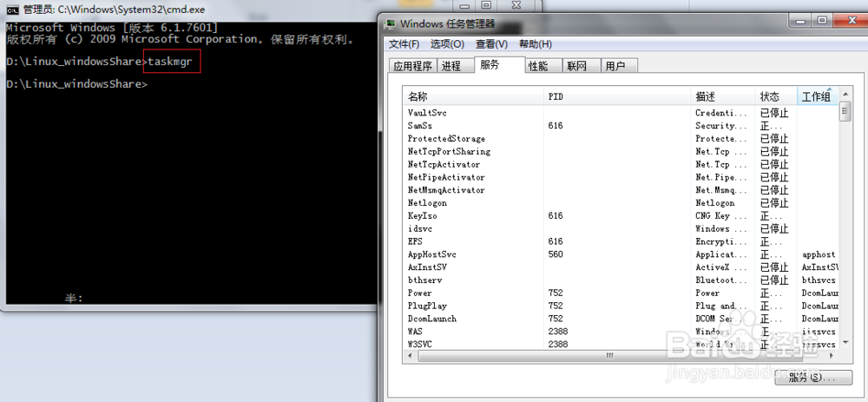Sort services by 工作组 column header

click(x=818, y=97)
